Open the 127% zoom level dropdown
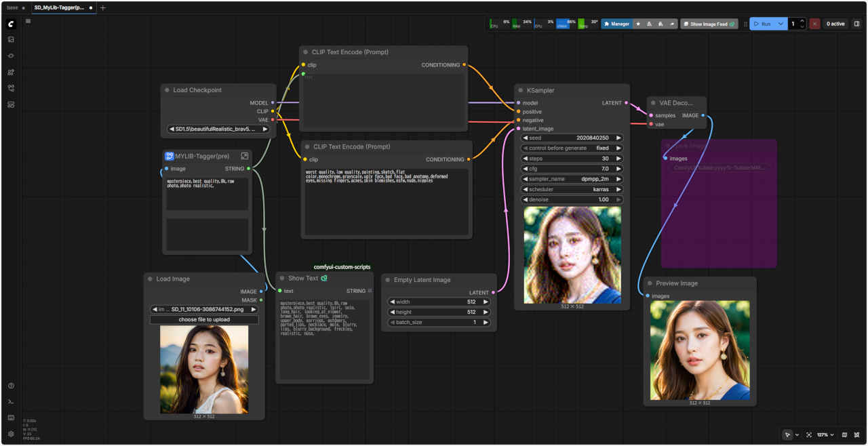The height and width of the screenshot is (446, 868). tap(825, 434)
